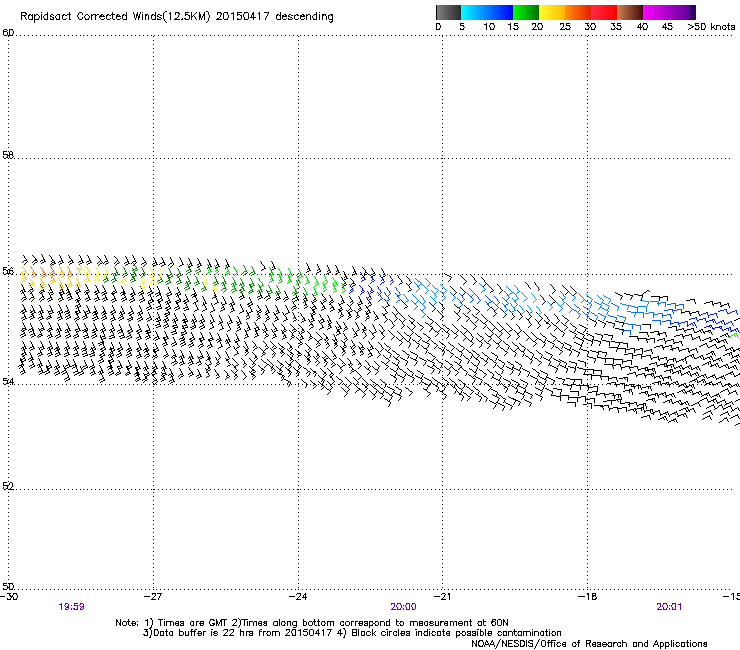
Task: Click the red 30-35 knots legend segment
Action: (x=604, y=12)
